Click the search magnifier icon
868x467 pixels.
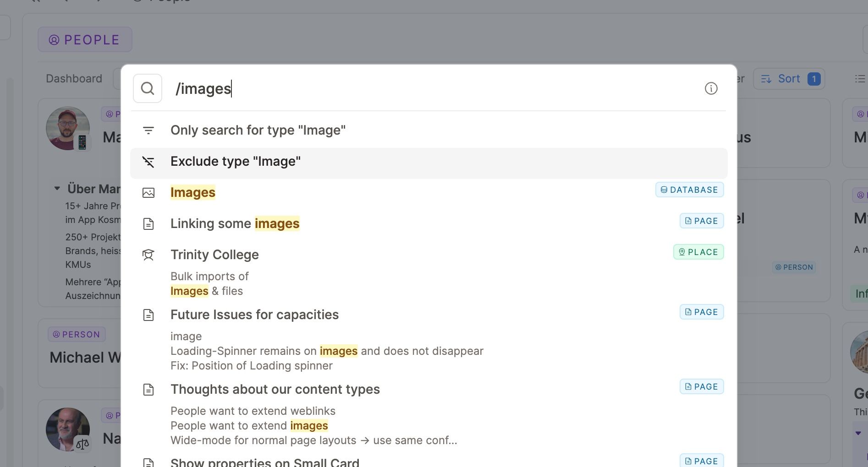148,88
